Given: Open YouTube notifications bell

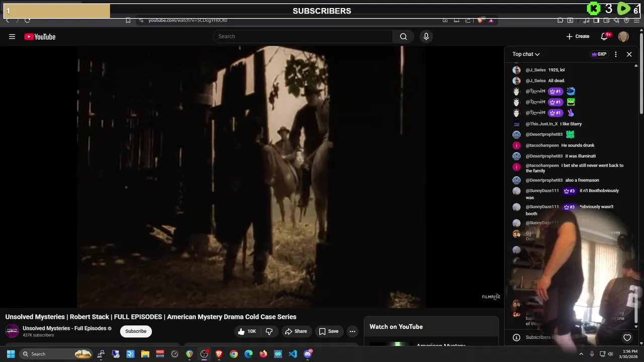Looking at the screenshot, I should (605, 36).
